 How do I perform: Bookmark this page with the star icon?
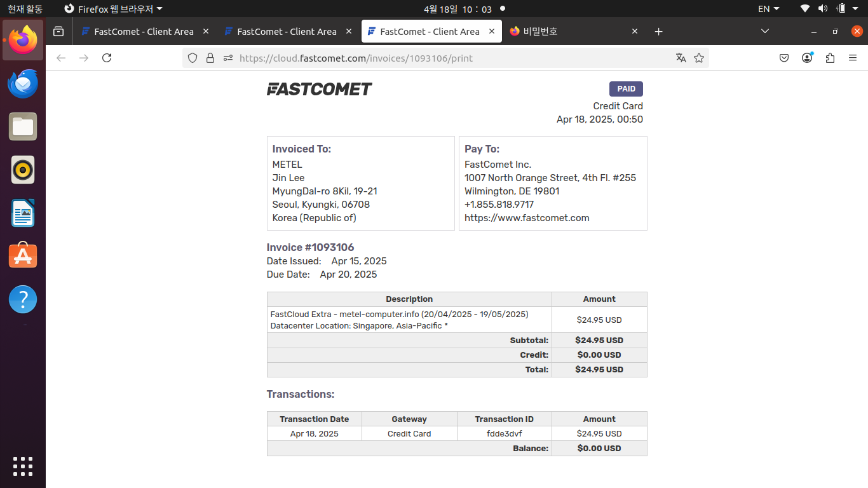point(699,58)
